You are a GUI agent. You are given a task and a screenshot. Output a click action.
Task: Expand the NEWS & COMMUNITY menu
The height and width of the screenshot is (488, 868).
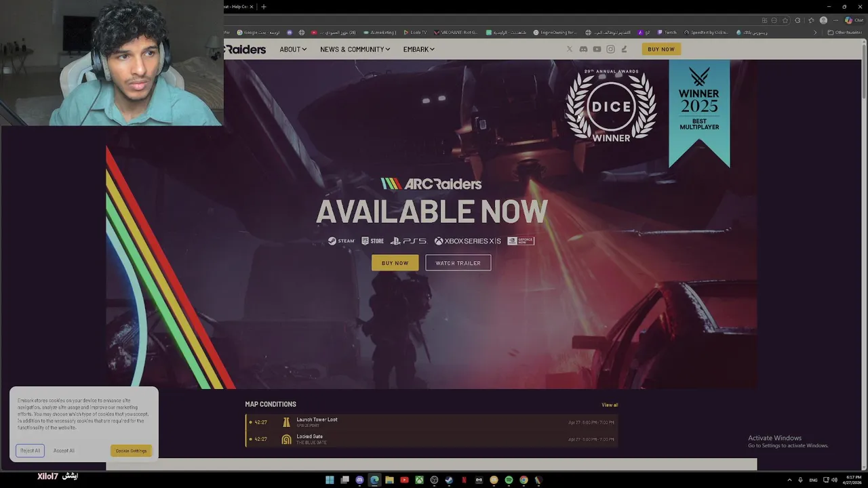[355, 49]
